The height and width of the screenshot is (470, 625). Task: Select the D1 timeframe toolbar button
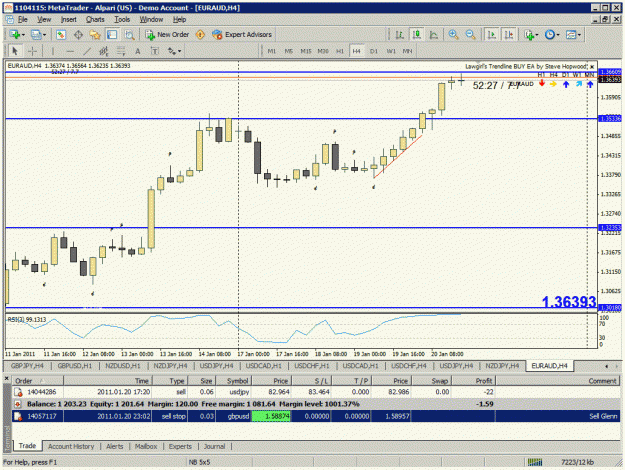373,51
